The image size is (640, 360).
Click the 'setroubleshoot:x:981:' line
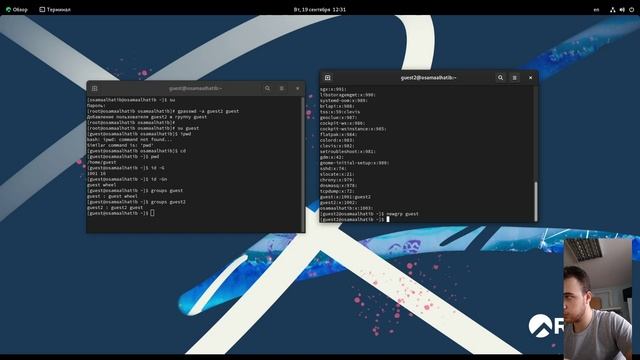348,151
